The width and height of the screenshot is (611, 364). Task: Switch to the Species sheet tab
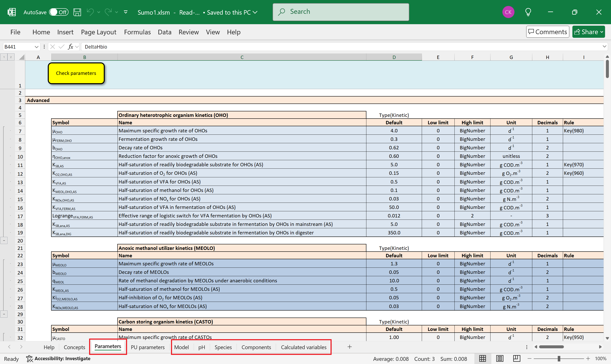click(x=223, y=347)
